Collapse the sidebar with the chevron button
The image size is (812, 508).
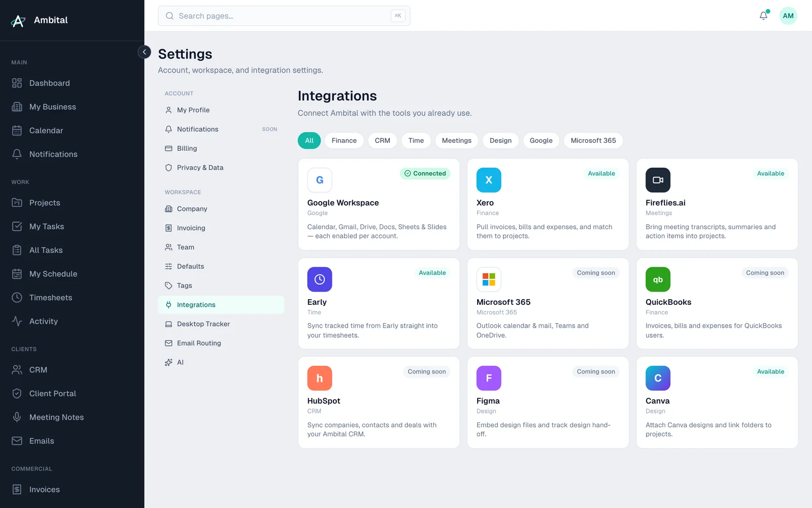tap(144, 52)
